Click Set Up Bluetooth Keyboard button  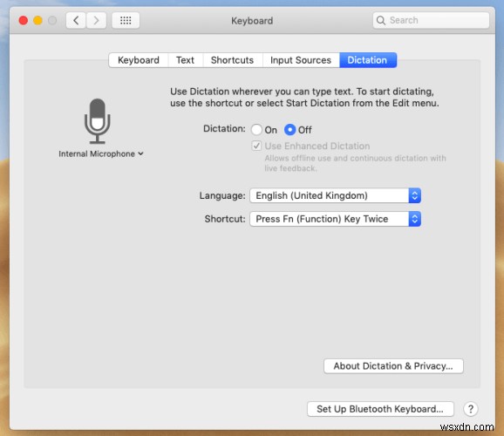click(380, 409)
